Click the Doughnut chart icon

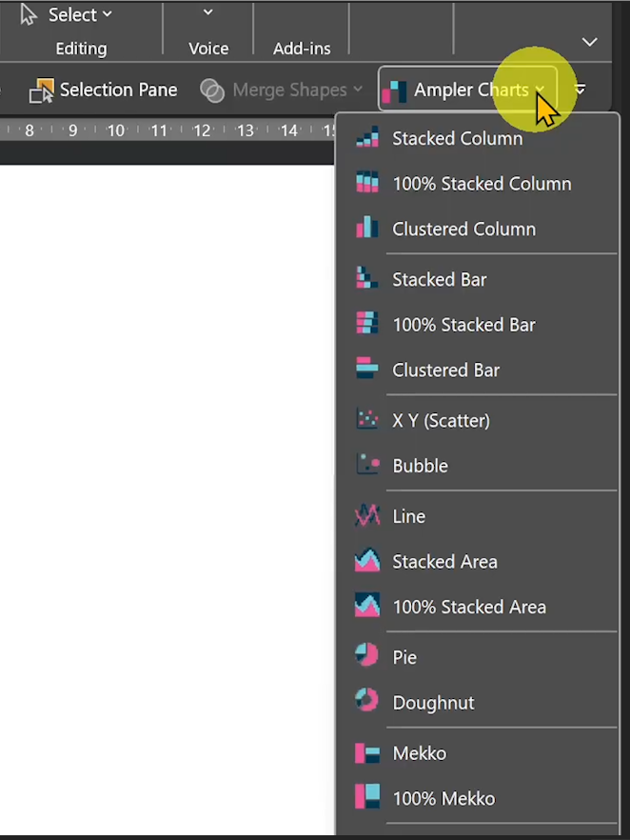367,701
